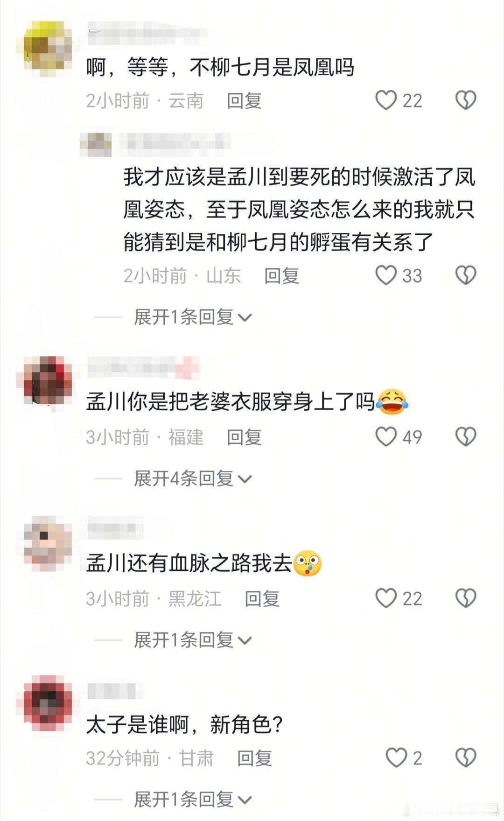
Task: Reply to the Yunnan comment
Action: (244, 101)
